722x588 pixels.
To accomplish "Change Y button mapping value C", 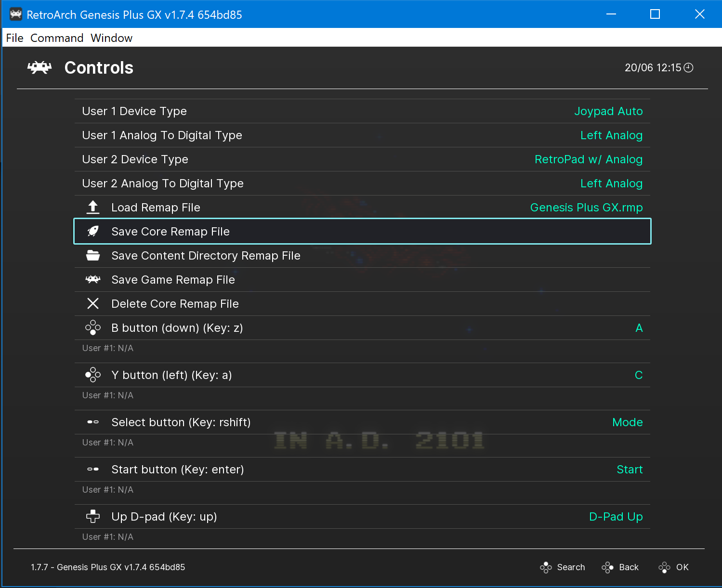I will 639,375.
